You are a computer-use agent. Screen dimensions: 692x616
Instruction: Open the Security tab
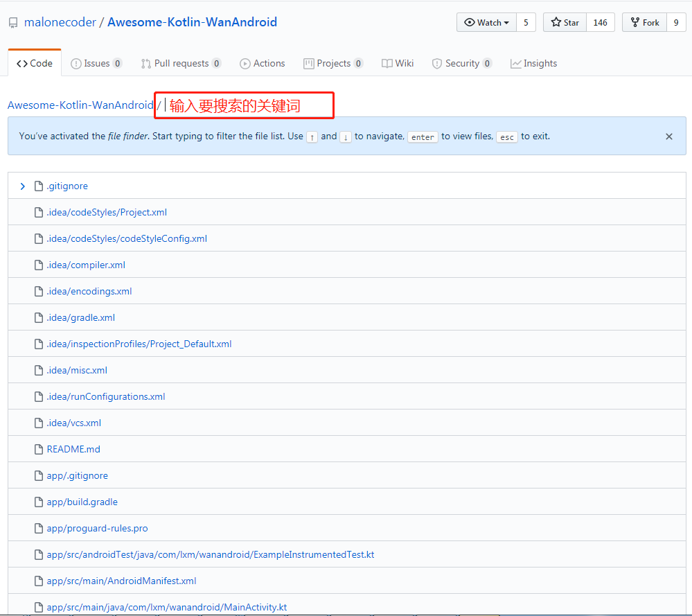tap(461, 63)
